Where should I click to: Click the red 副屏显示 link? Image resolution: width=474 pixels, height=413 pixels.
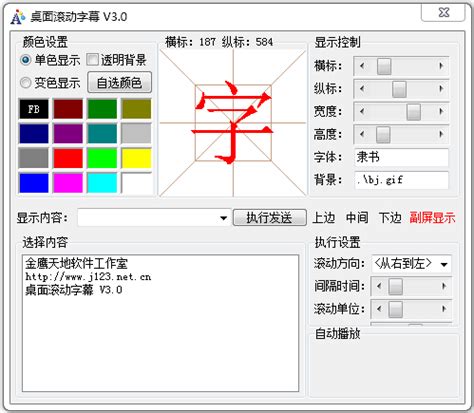[432, 218]
